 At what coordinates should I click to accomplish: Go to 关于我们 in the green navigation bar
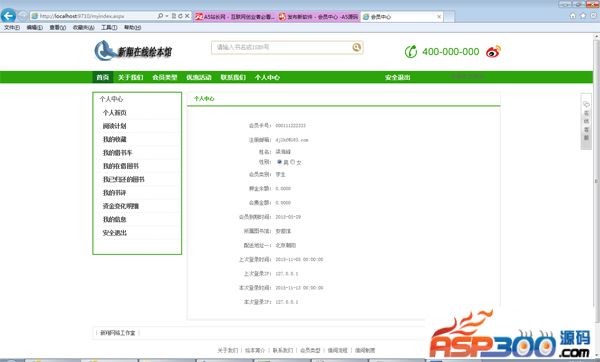(x=130, y=77)
